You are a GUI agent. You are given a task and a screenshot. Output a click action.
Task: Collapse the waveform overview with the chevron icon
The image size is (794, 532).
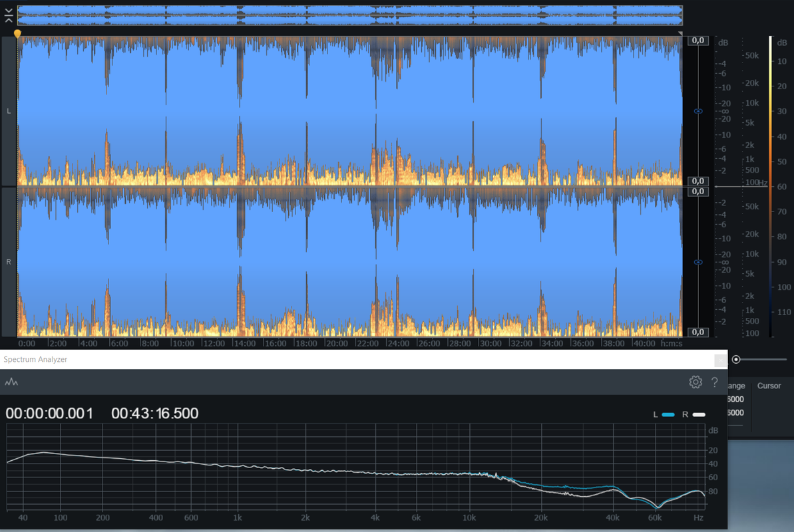(9, 15)
